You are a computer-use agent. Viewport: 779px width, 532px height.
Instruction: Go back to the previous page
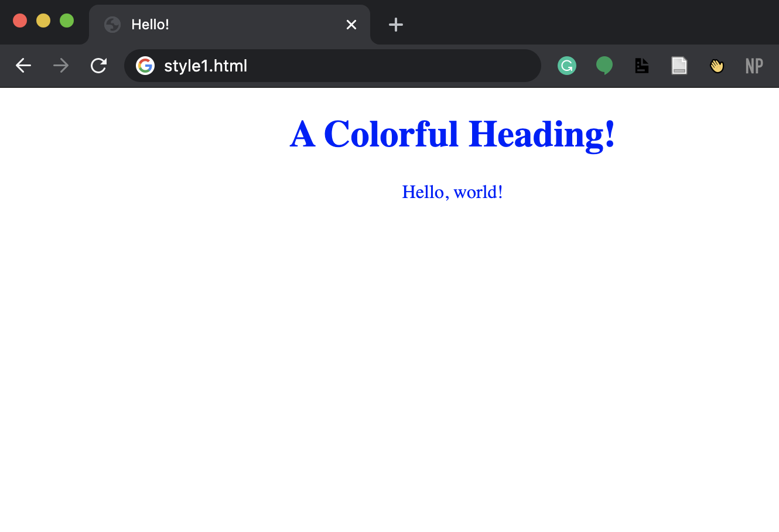(23, 66)
